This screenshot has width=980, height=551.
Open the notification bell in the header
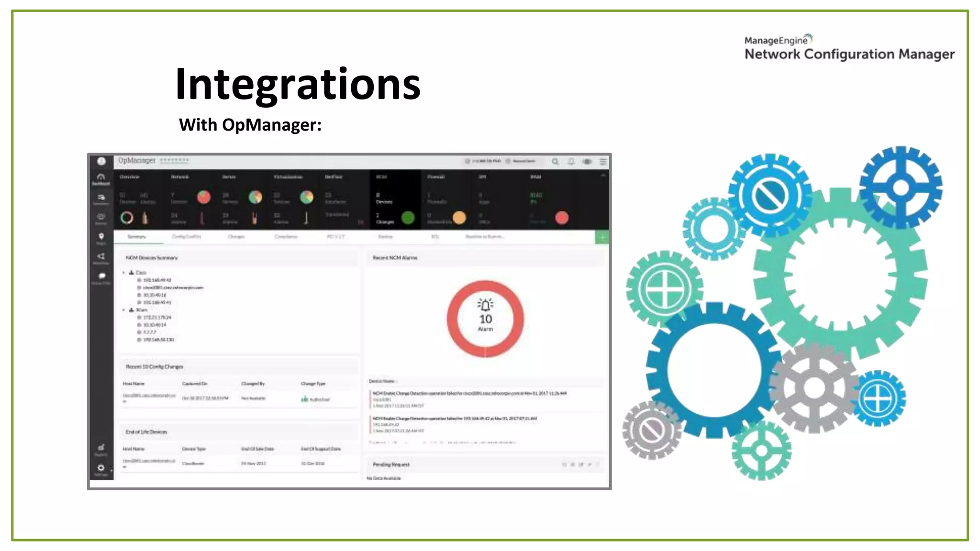(x=571, y=162)
